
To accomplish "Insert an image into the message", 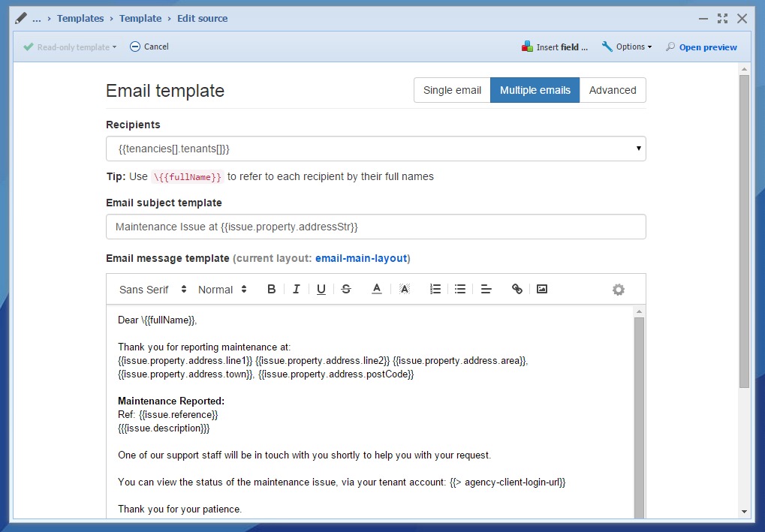I will [x=542, y=290].
